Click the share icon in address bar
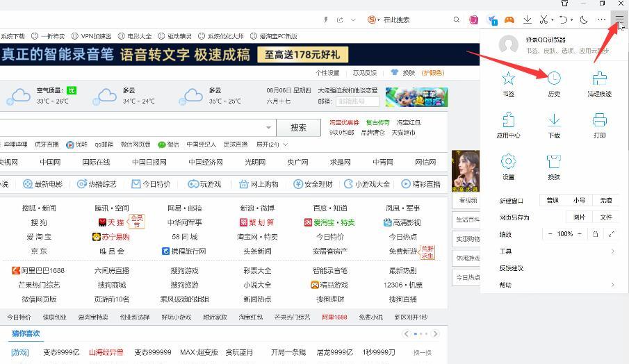This screenshot has width=629, height=364. pos(340,19)
